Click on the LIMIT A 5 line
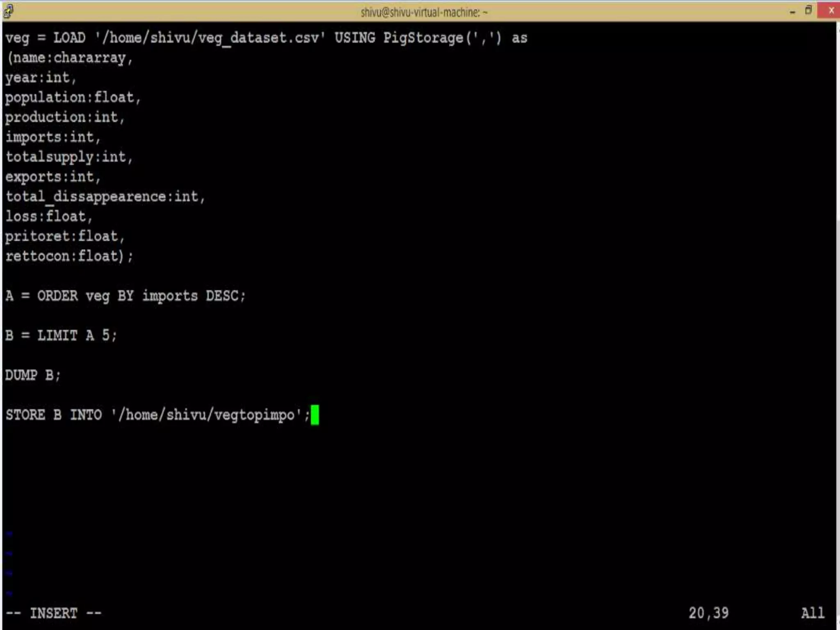Screen dimensions: 840x630 click(62, 336)
